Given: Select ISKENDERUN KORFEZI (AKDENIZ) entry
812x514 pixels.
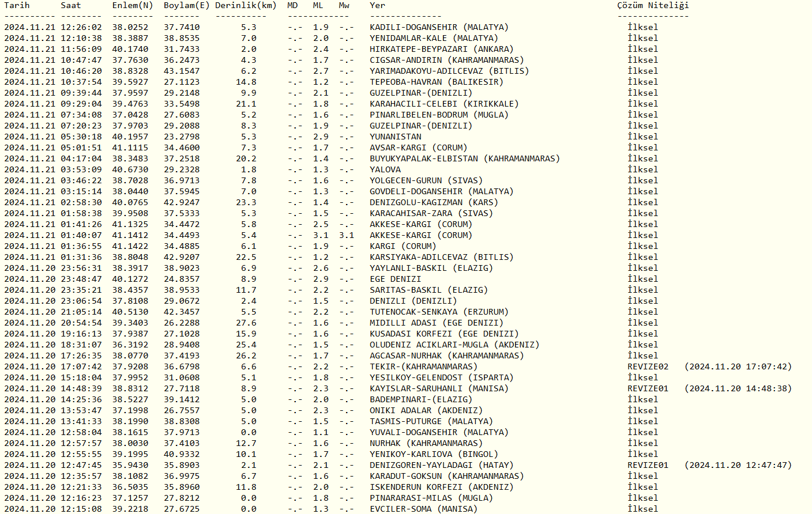Looking at the screenshot, I should 441,487.
